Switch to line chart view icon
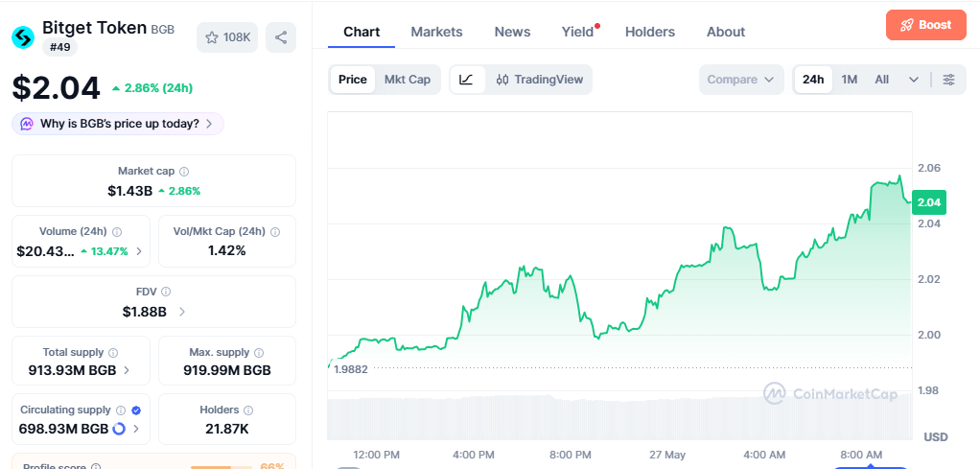 point(467,80)
